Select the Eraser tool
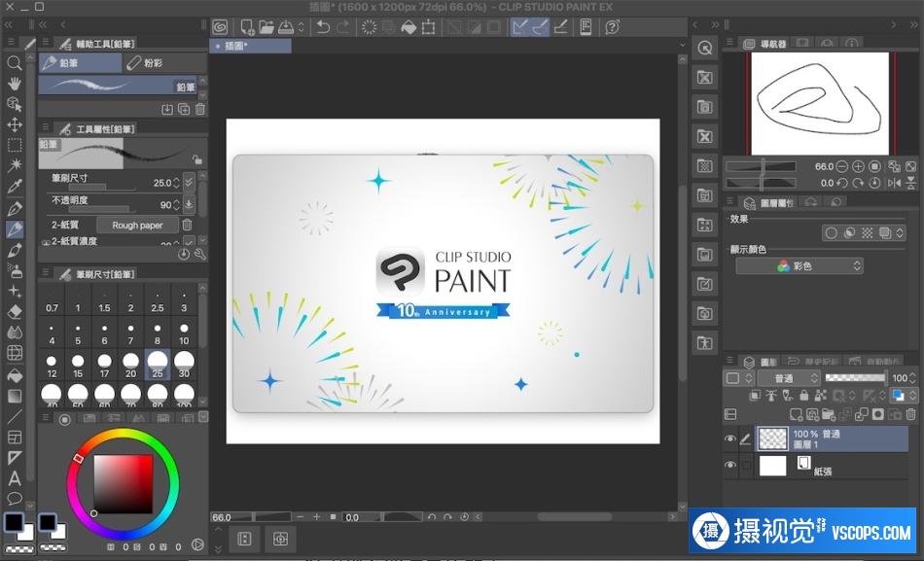 tap(15, 311)
